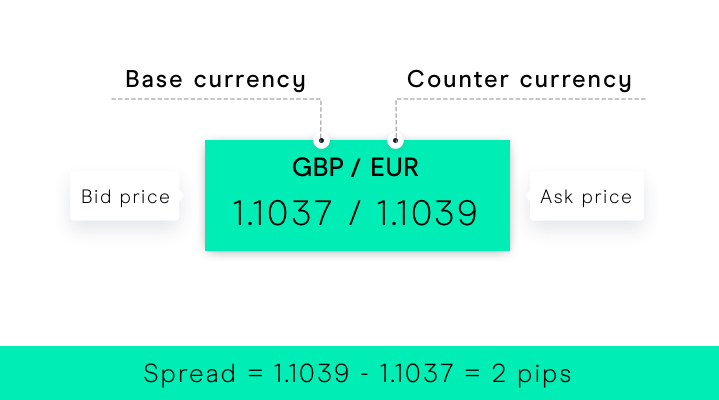Click the GBP / EUR pair text
The height and width of the screenshot is (400, 719).
pos(355,167)
